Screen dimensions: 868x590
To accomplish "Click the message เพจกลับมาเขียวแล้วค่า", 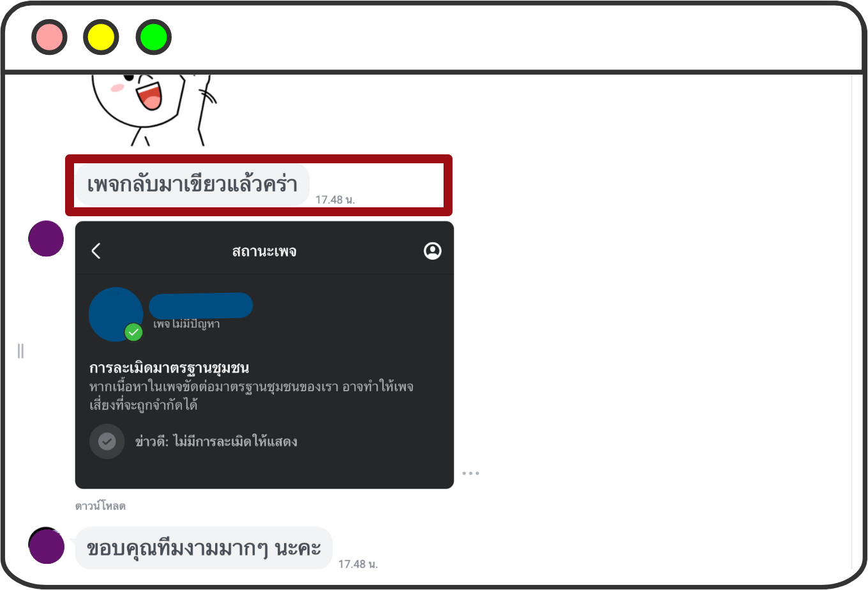I will (192, 185).
